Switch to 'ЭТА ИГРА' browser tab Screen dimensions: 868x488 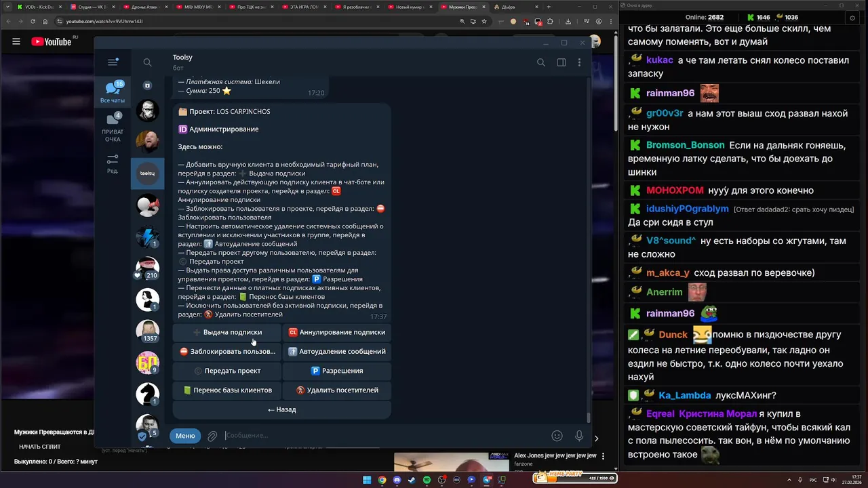coord(302,7)
